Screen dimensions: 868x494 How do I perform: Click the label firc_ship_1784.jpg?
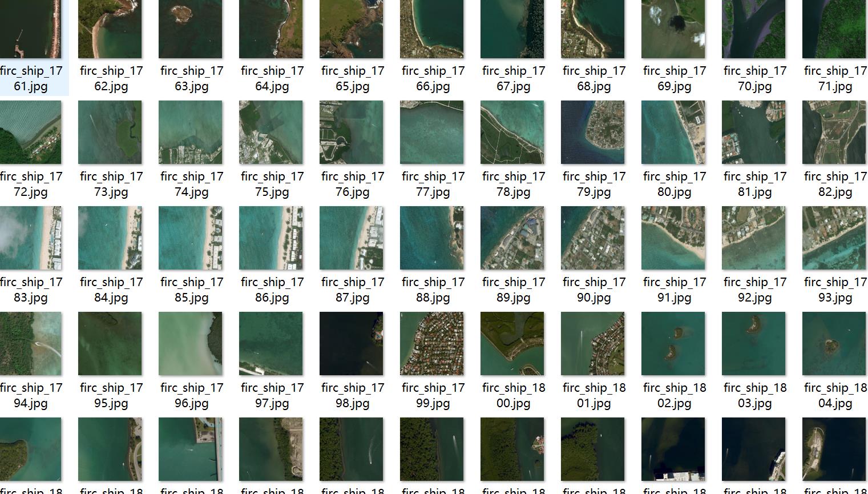(111, 290)
